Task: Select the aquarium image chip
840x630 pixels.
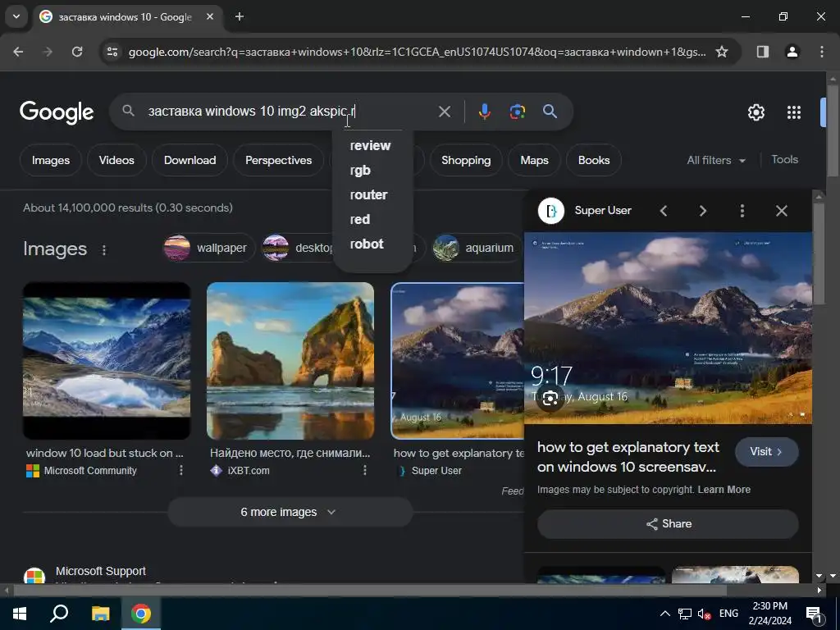Action: [477, 248]
